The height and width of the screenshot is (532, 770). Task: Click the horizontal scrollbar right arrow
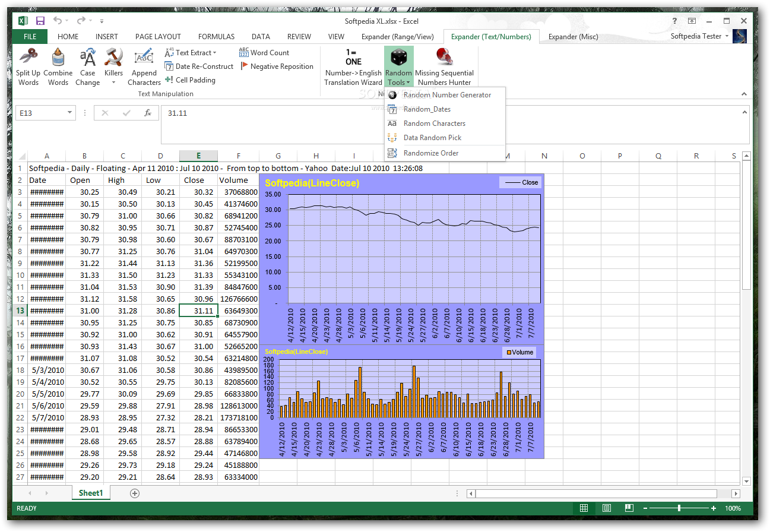tap(736, 493)
